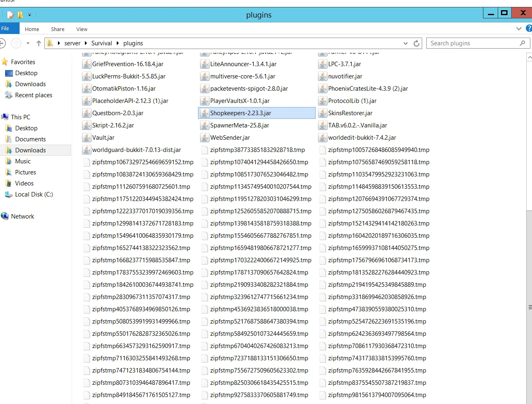Image resolution: width=532 pixels, height=404 pixels.
Task: Go forward to the next folder
Action: point(16,43)
